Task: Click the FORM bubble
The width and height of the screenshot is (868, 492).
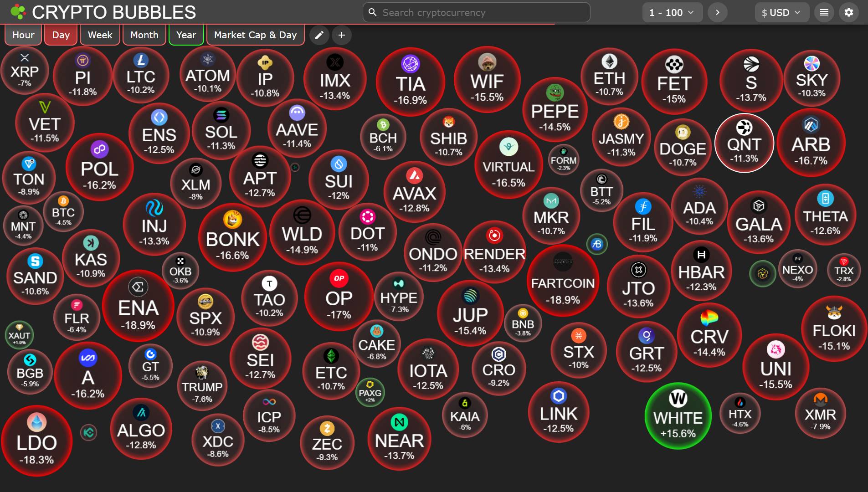Action: pos(564,160)
